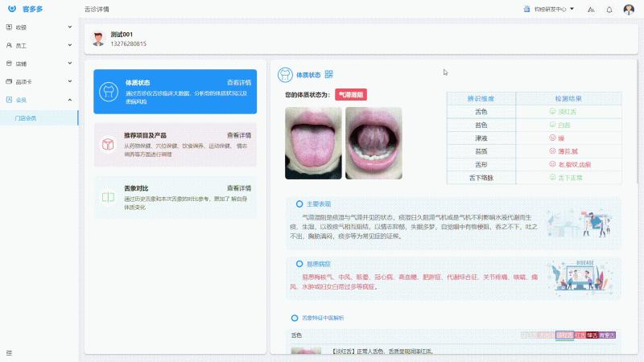This screenshot has width=644, height=362.
Task: Click the user avatar in top-right corner
Action: pyautogui.click(x=629, y=10)
